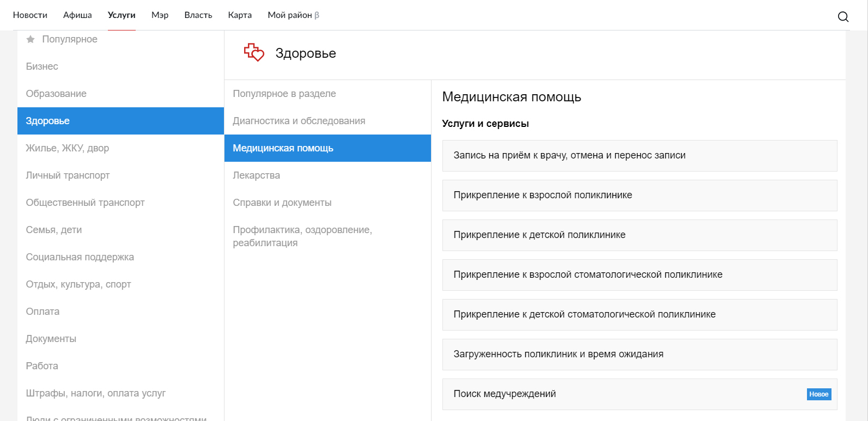Switch to the Лекарства subsection

256,175
